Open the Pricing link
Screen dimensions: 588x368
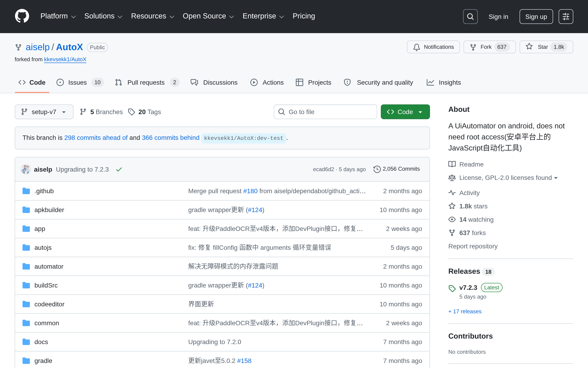(304, 16)
